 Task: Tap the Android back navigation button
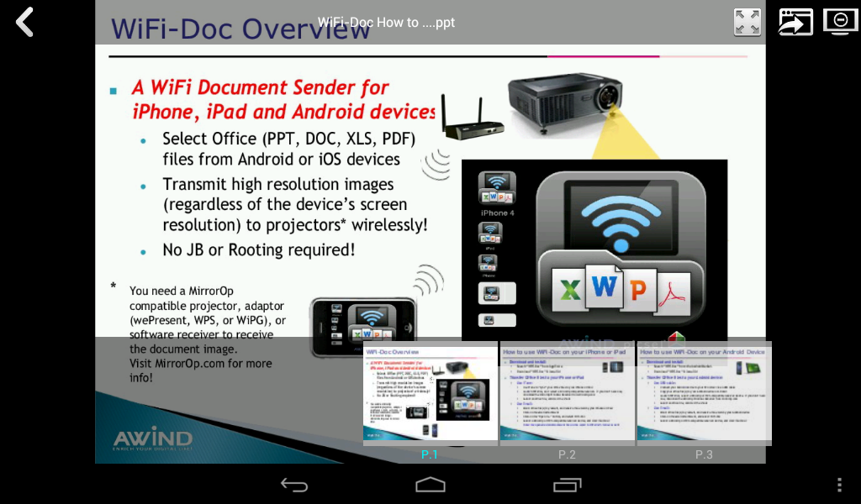coord(293,485)
